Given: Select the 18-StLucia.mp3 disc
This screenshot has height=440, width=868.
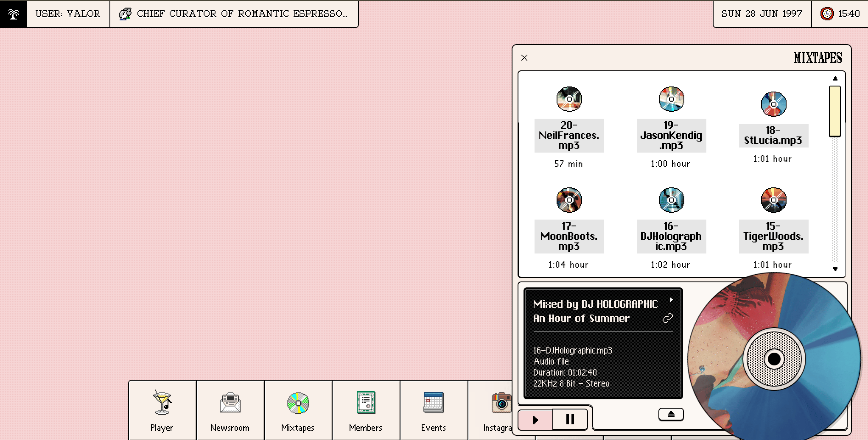Looking at the screenshot, I should [773, 104].
